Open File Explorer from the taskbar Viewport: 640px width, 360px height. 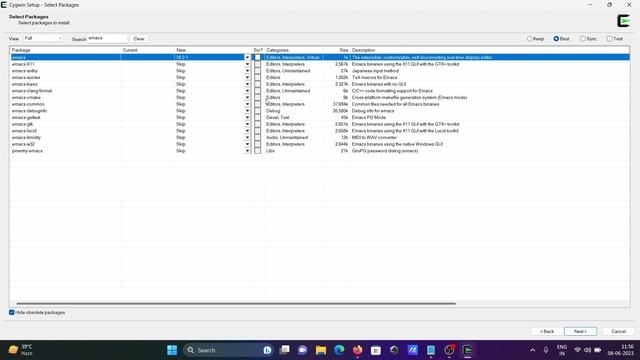pos(321,350)
